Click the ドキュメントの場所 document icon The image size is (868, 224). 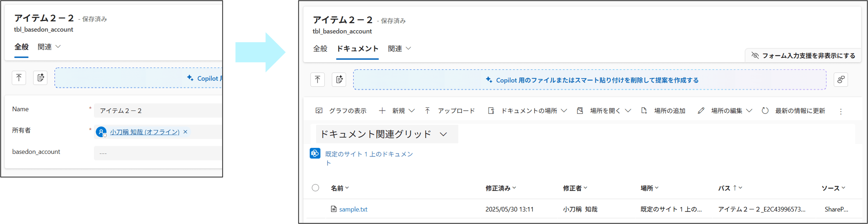491,111
